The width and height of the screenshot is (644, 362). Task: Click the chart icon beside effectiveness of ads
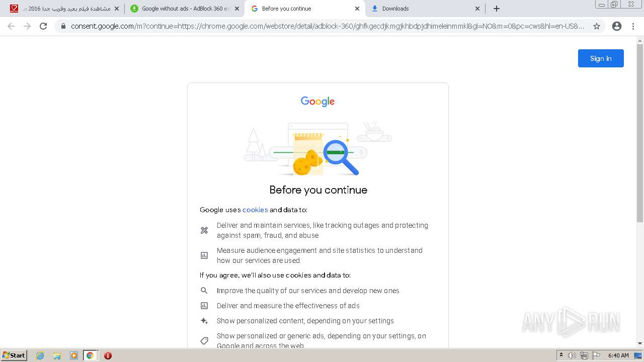point(204,306)
